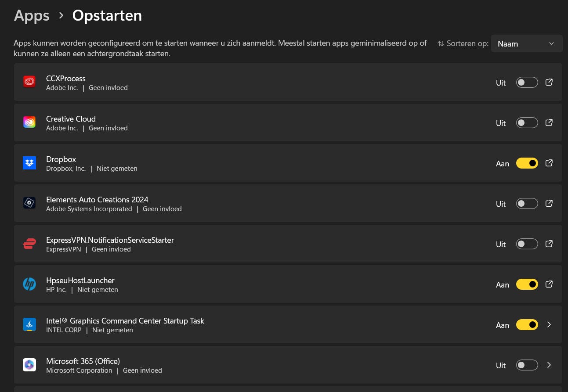Image resolution: width=568 pixels, height=392 pixels.
Task: Click the Intel Graphics Command Center icon
Action: pyautogui.click(x=29, y=324)
